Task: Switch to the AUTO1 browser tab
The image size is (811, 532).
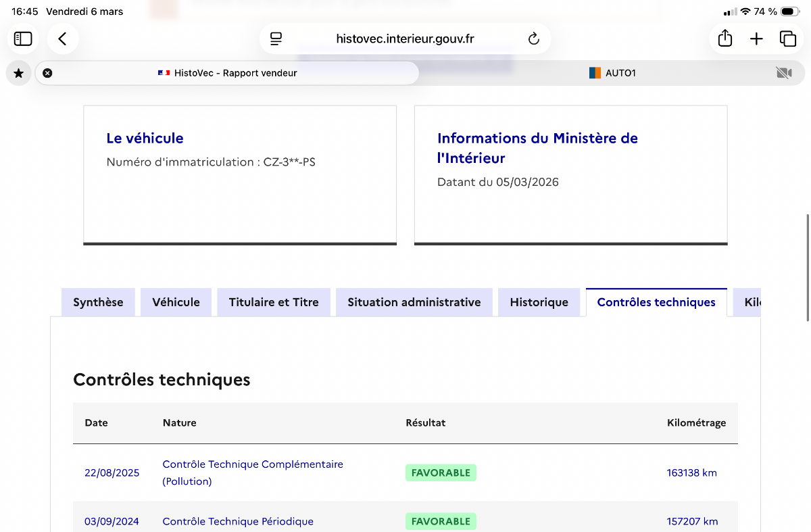Action: pos(612,73)
